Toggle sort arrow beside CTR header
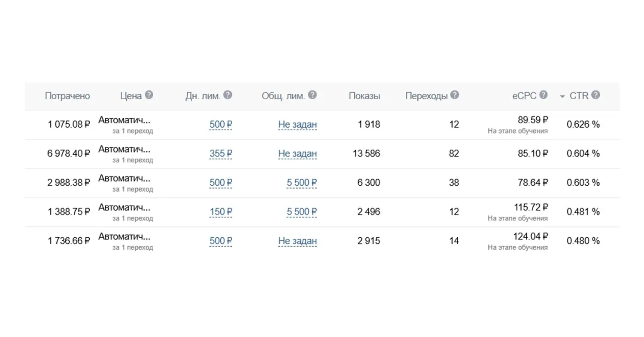This screenshot has height=337, width=644. (562, 97)
